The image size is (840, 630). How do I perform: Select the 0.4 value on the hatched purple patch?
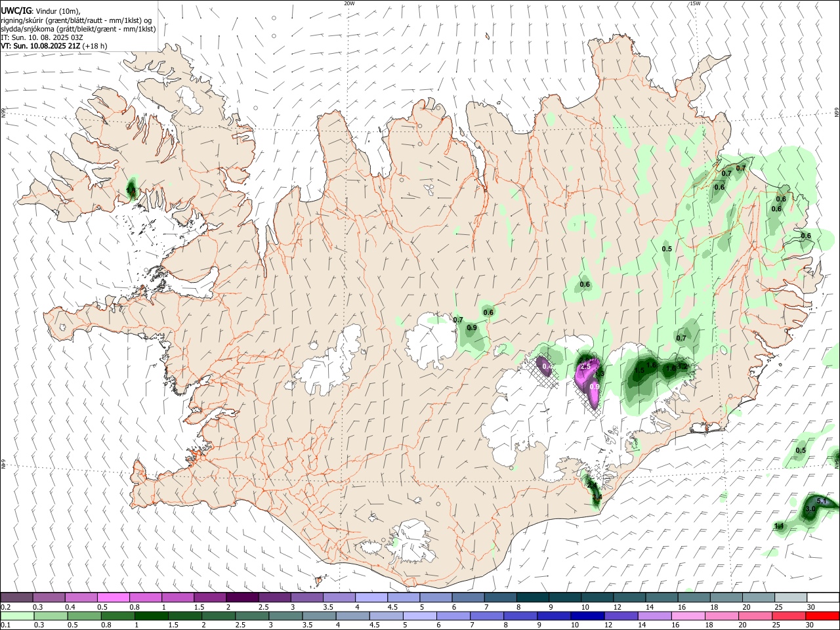point(546,366)
